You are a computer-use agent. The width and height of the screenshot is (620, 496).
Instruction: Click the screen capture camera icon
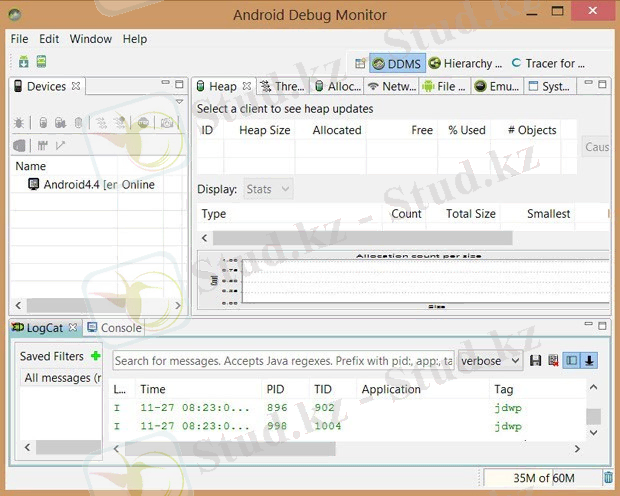coord(166,123)
